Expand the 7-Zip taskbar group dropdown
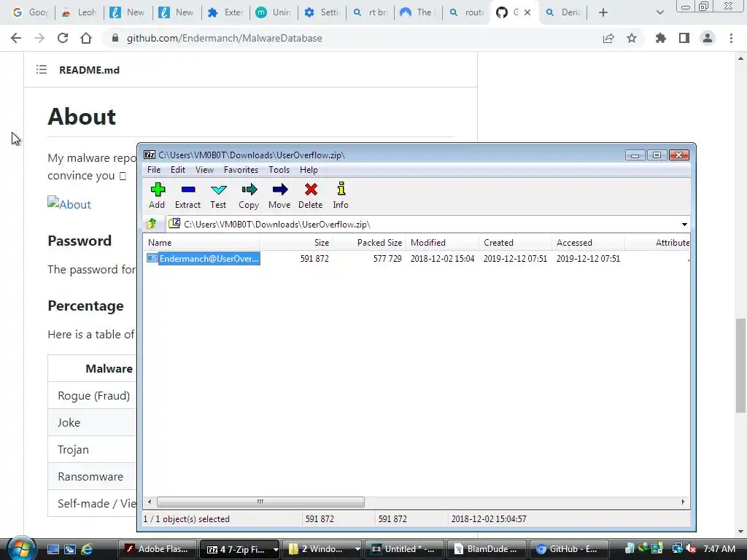Screen dimensions: 747x560 [x=275, y=549]
